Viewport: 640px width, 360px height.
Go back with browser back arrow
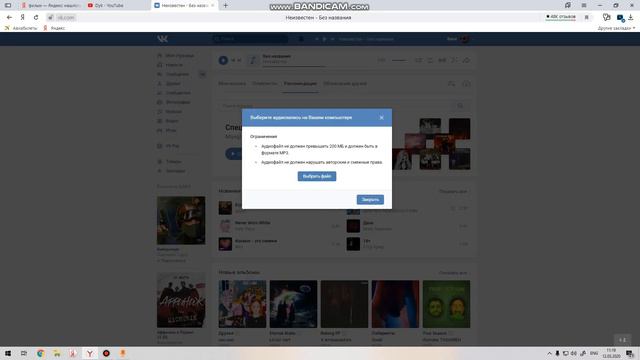[9, 18]
